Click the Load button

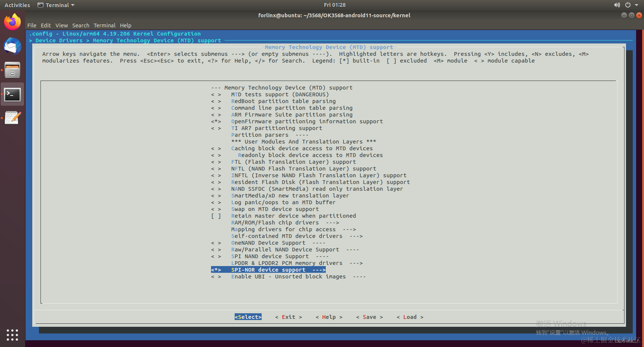(410, 317)
